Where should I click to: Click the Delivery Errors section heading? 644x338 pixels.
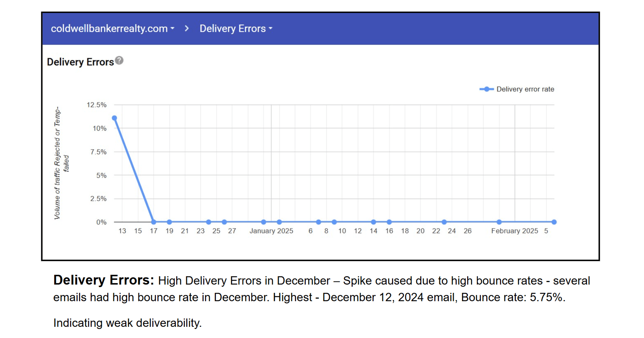[80, 62]
